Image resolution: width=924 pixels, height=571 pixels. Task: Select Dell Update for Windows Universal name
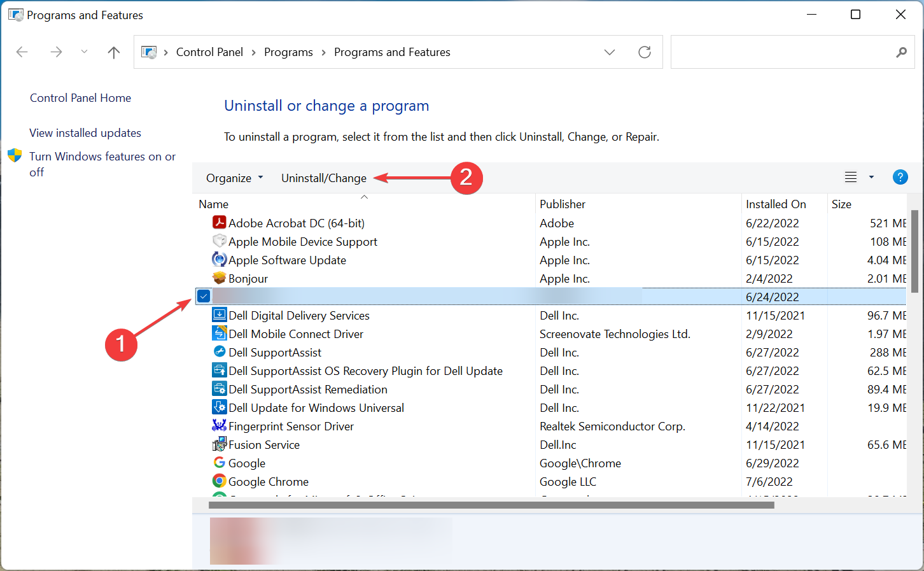pyautogui.click(x=316, y=408)
